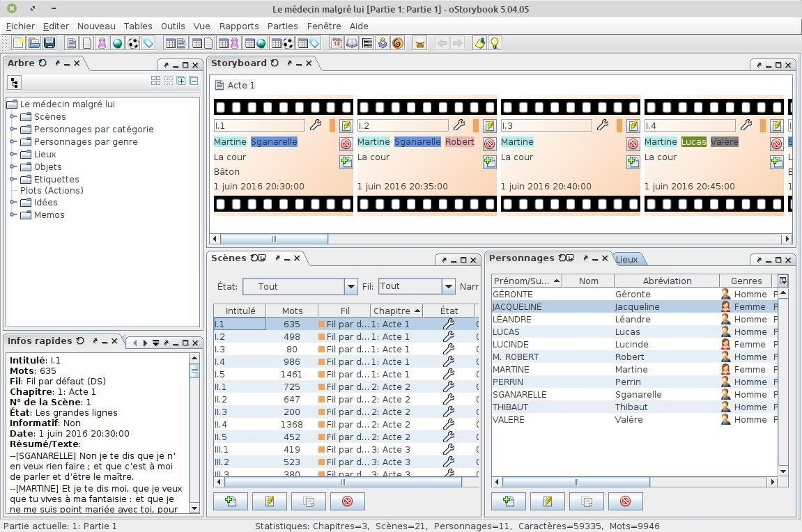Open the Fil filter dropdown
Screen dimensions: 802x532
pos(448,286)
